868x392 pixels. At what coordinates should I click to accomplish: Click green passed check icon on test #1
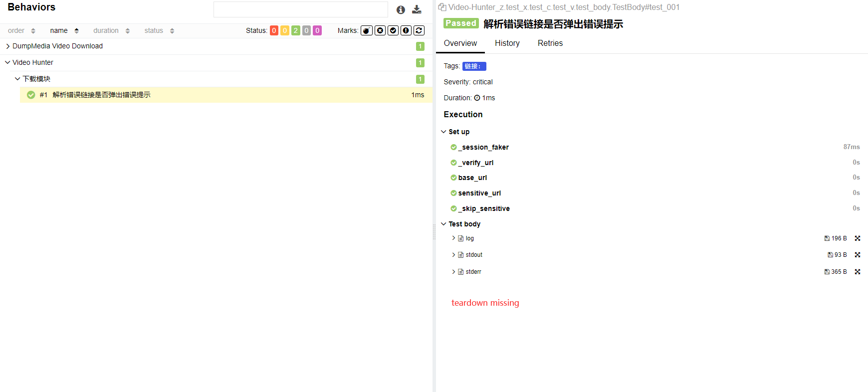[x=31, y=95]
